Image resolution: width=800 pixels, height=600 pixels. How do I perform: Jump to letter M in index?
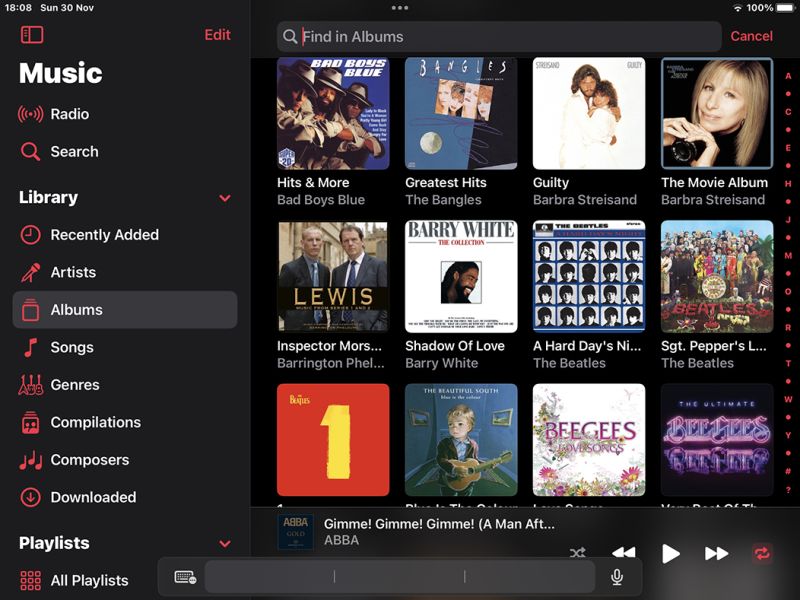788,256
